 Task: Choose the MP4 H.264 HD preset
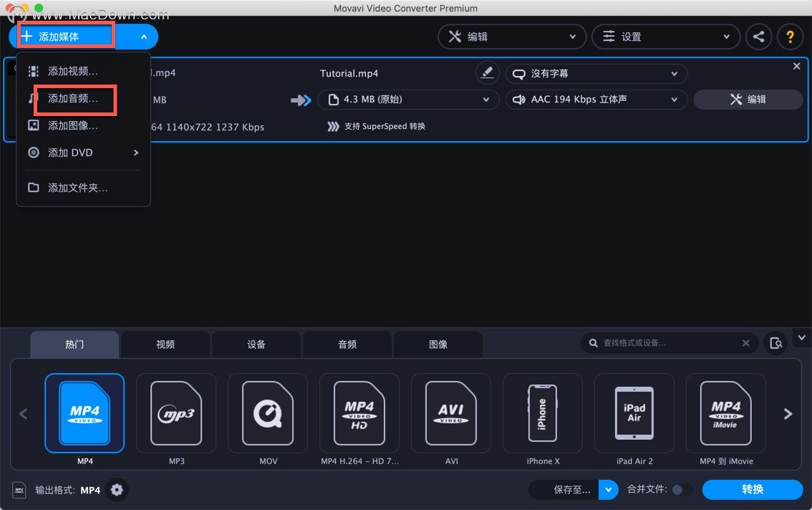(x=359, y=413)
